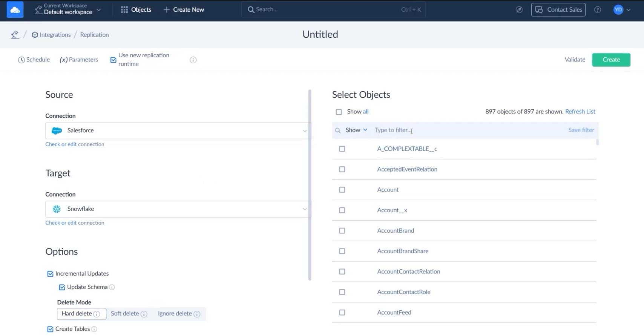This screenshot has width=644, height=336.
Task: Check the AccountBrandShare checkbox
Action: coord(342,251)
